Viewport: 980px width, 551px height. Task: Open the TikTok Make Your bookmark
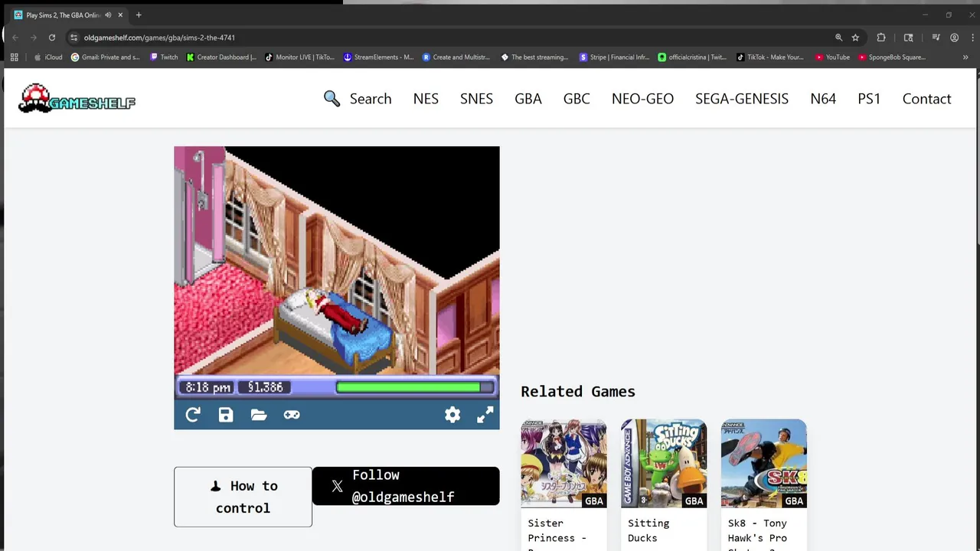(770, 57)
